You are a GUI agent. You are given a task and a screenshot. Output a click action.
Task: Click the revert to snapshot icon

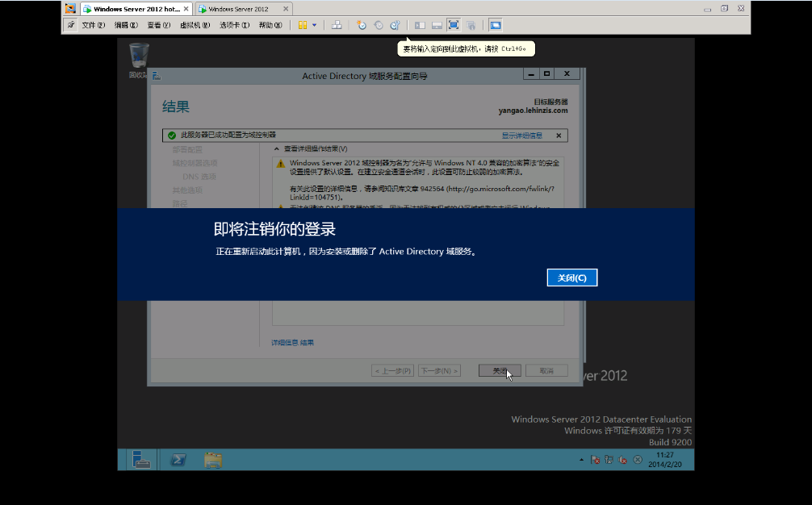point(379,25)
